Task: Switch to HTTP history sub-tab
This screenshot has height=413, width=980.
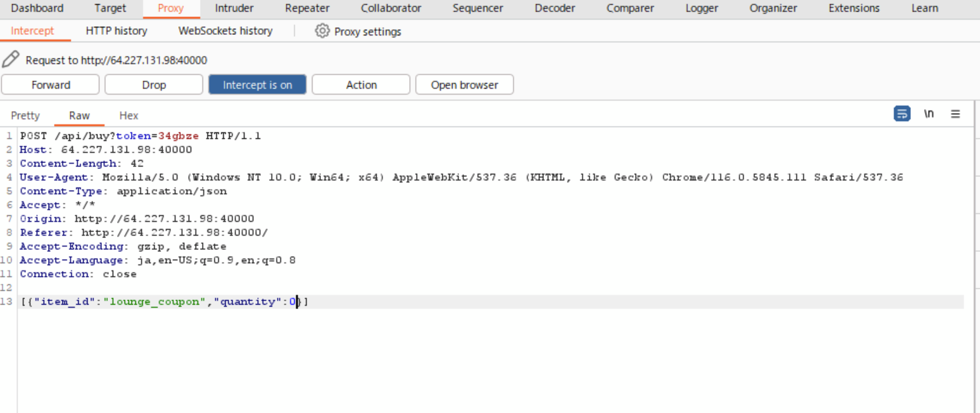Action: coord(116,31)
